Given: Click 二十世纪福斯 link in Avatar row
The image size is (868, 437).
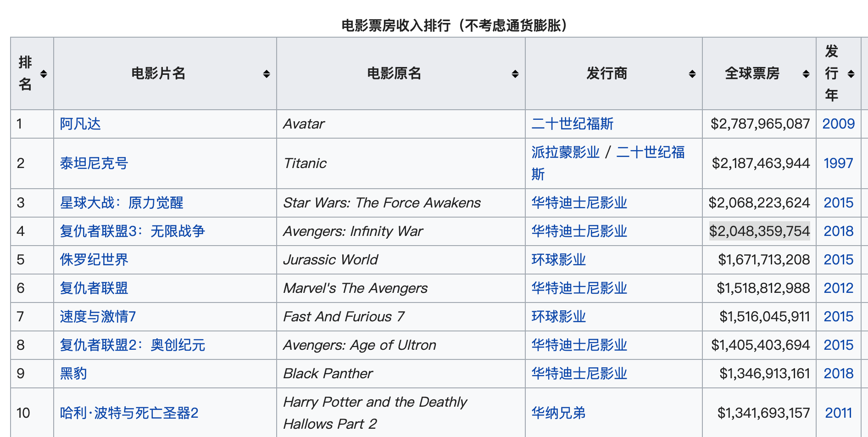Looking at the screenshot, I should click(x=572, y=124).
